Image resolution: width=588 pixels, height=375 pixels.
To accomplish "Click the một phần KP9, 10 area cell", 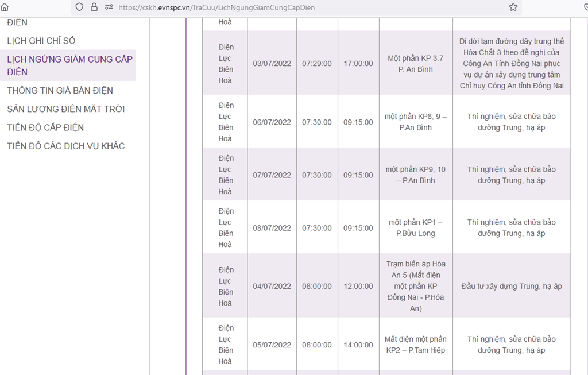I will click(x=416, y=175).
